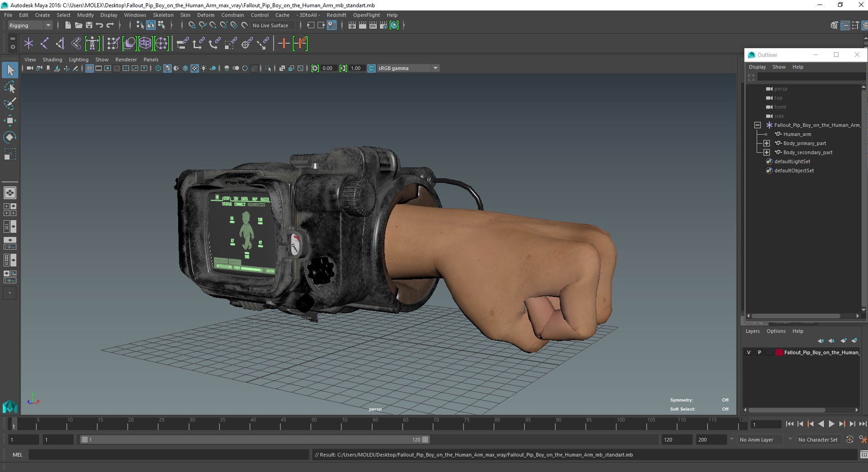The width and height of the screenshot is (868, 472).
Task: Open the viewport Renderer menu
Action: tap(126, 60)
